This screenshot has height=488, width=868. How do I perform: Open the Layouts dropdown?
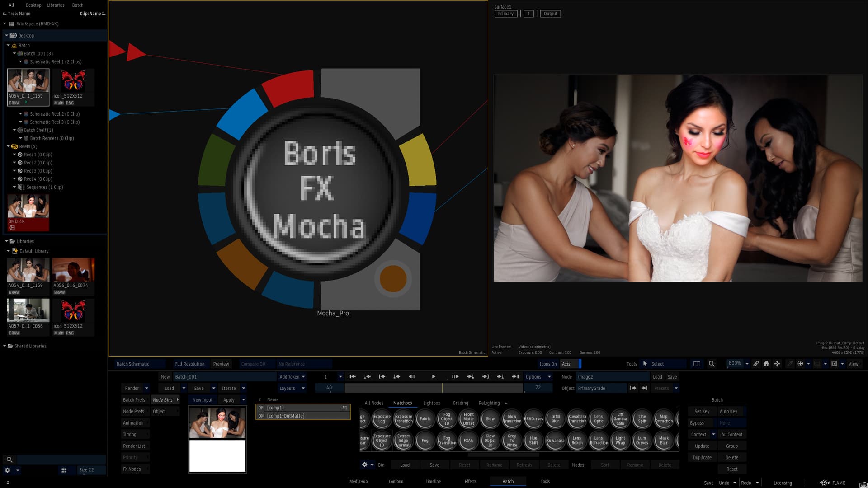tap(292, 389)
